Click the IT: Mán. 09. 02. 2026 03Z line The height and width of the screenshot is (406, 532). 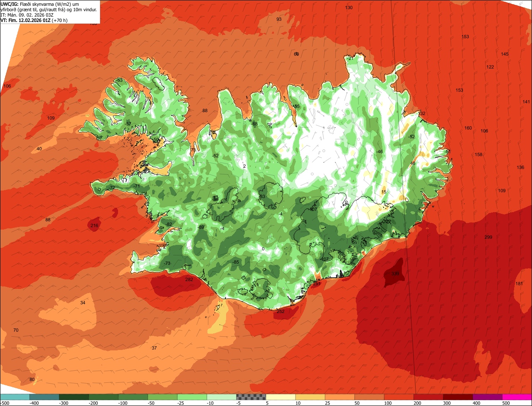tap(27, 15)
